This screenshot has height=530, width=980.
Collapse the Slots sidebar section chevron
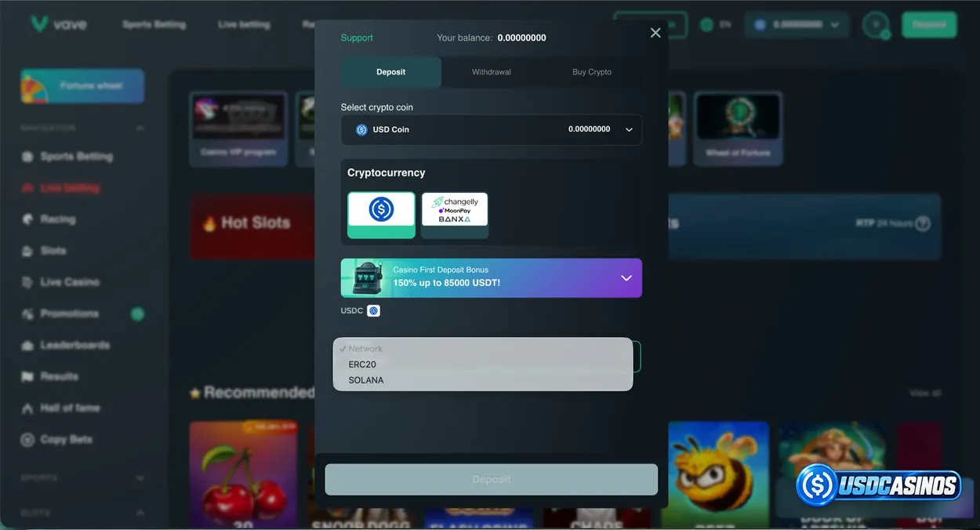click(x=140, y=513)
